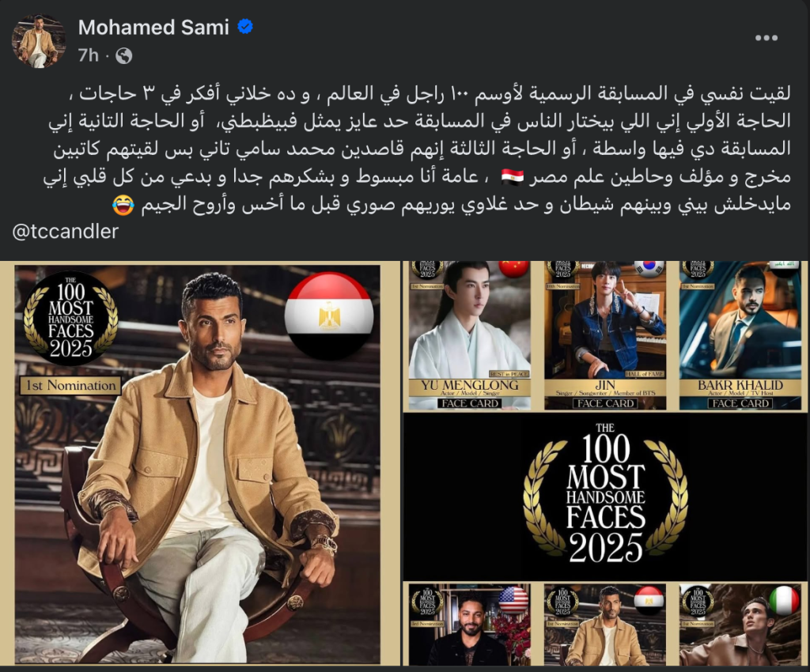Open Mohamed Sami's profile picture

click(x=39, y=41)
